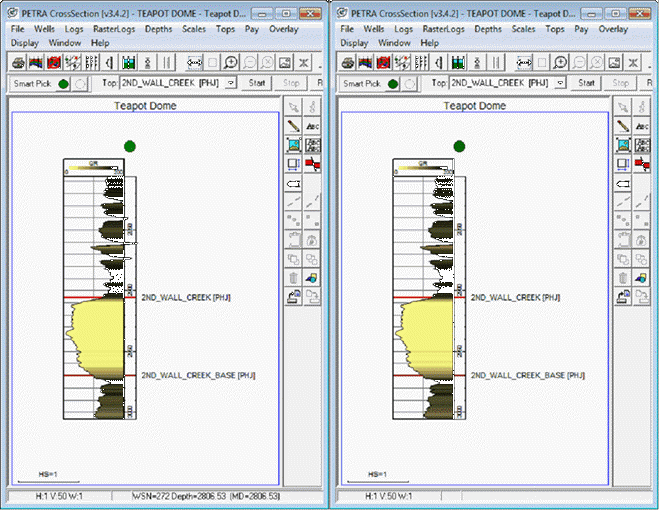Select the shapes/fill tool in left window palette
Screen dimensions: 659x510
(x=312, y=277)
